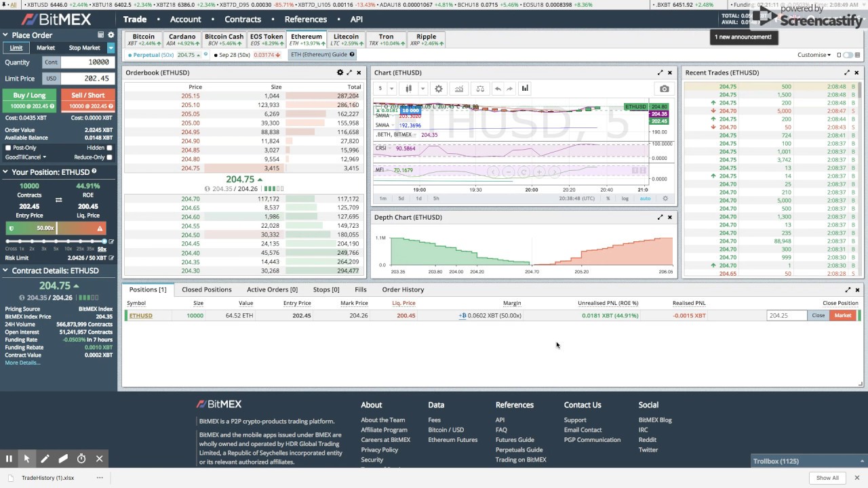Click the chart bar layout icon
Screen dimensions: 868x488
pos(525,89)
